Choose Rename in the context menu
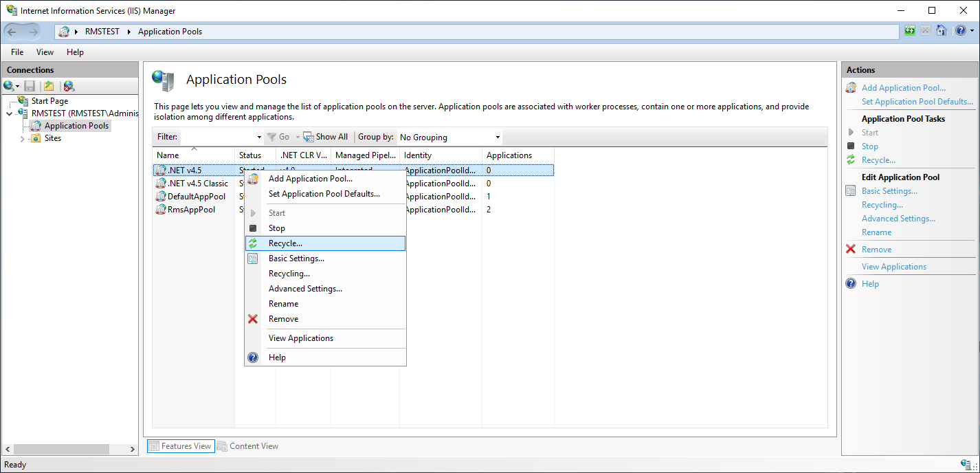 (x=325, y=304)
